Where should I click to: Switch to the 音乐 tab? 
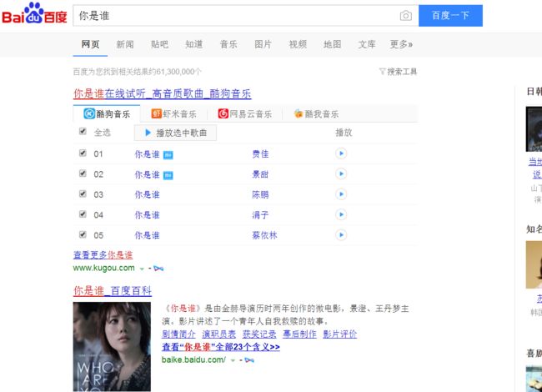[x=228, y=44]
